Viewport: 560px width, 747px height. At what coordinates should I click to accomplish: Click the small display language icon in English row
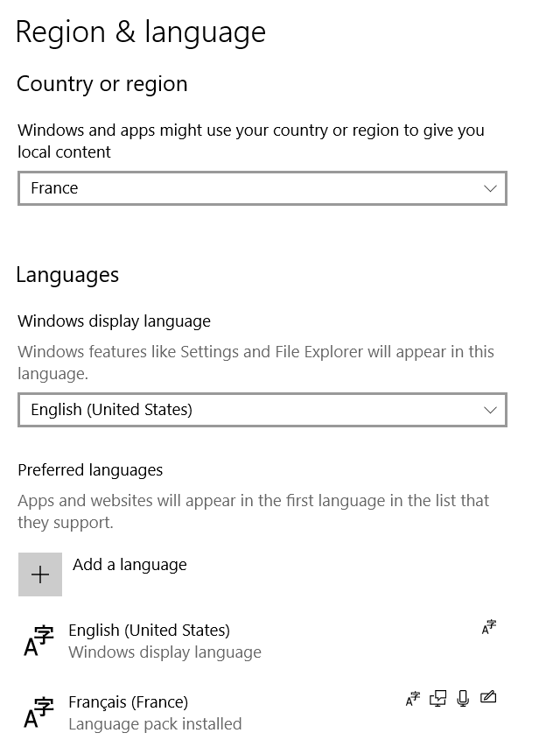[489, 627]
